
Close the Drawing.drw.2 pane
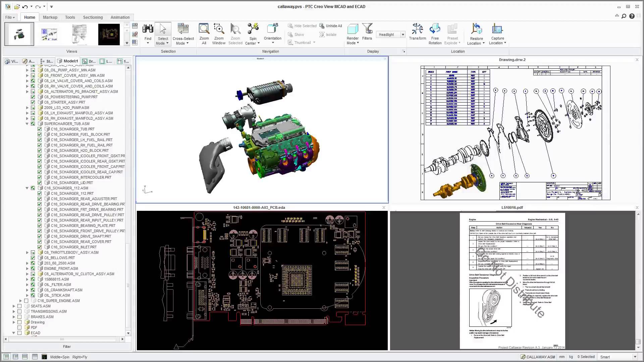coord(637,60)
